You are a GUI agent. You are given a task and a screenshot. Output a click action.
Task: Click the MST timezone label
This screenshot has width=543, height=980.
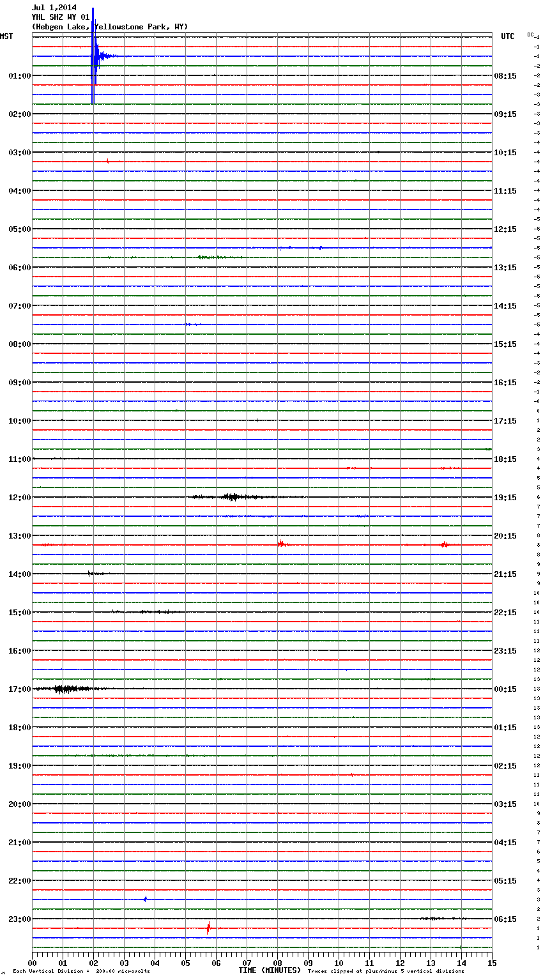[x=6, y=36]
